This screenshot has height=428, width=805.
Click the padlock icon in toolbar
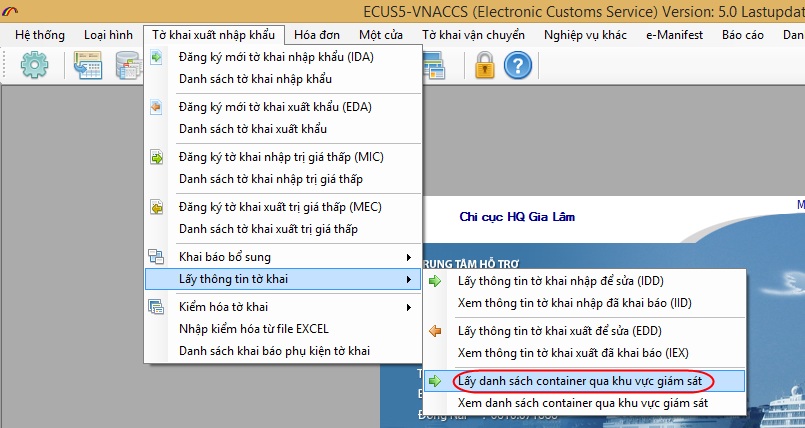(485, 66)
